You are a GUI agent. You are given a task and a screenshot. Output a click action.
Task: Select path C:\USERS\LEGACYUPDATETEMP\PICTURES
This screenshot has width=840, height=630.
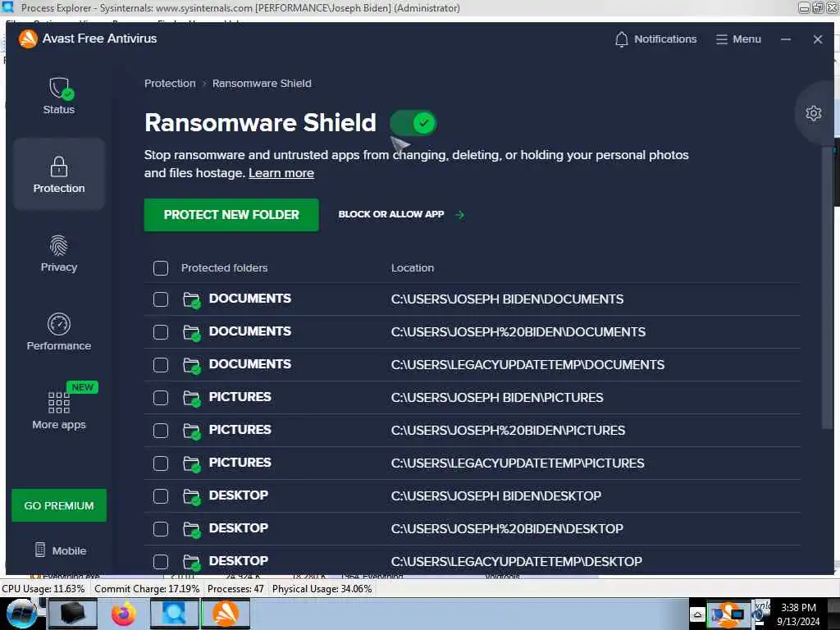tap(518, 463)
